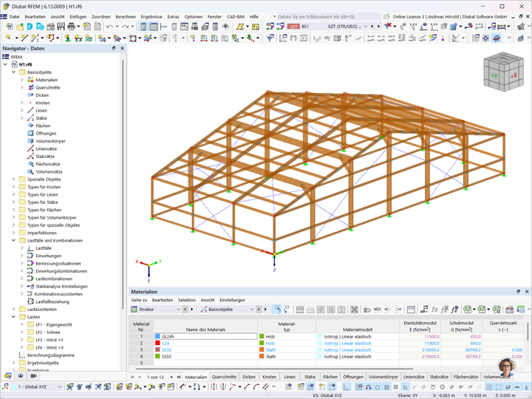Click the support assistant avatar
Screen dimensions: 532x399
(x=506, y=367)
